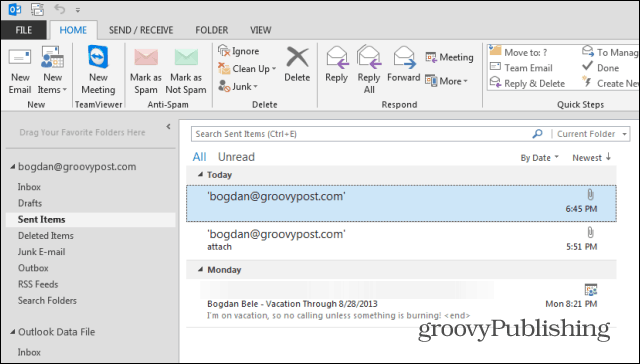Open the Outbox folder
Viewport: 640px width, 364px height.
click(x=33, y=268)
